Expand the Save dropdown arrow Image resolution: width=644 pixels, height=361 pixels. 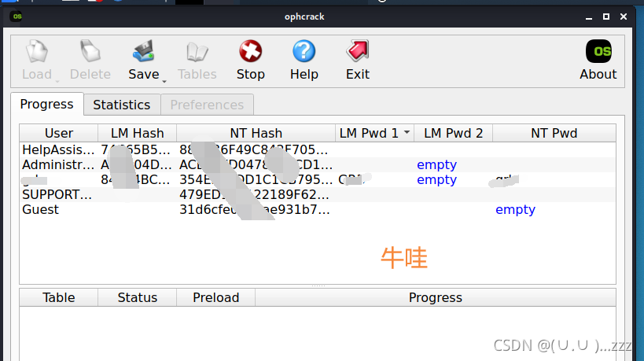click(x=164, y=81)
